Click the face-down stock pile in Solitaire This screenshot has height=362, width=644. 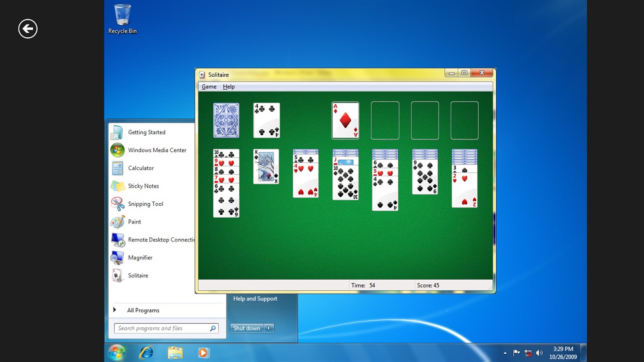point(226,120)
